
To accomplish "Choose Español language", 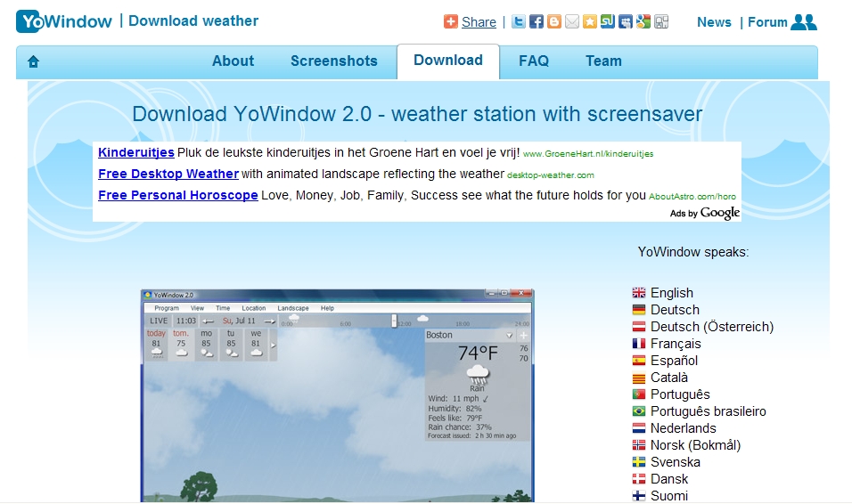I will 674,360.
